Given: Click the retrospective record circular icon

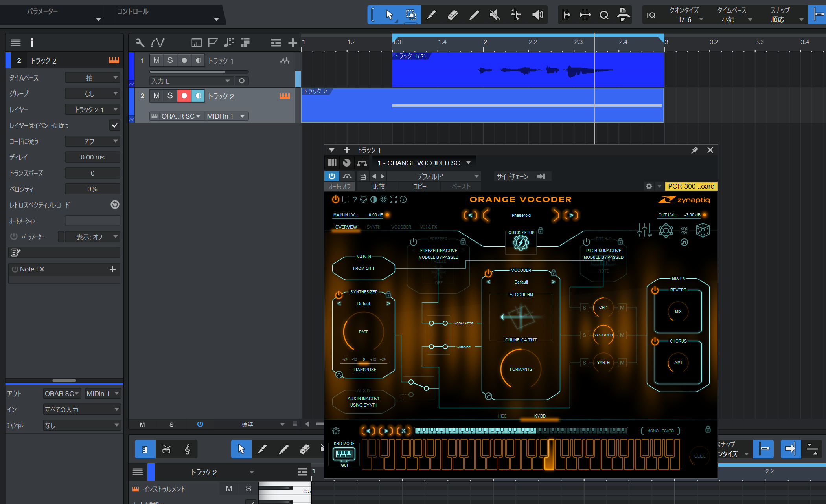Looking at the screenshot, I should [x=115, y=205].
